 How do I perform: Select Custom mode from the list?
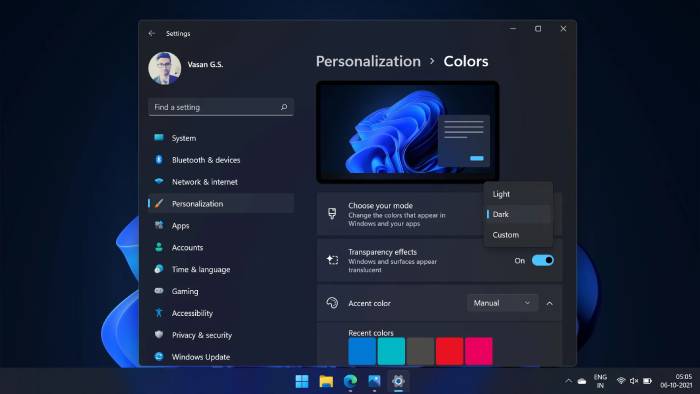(x=518, y=235)
